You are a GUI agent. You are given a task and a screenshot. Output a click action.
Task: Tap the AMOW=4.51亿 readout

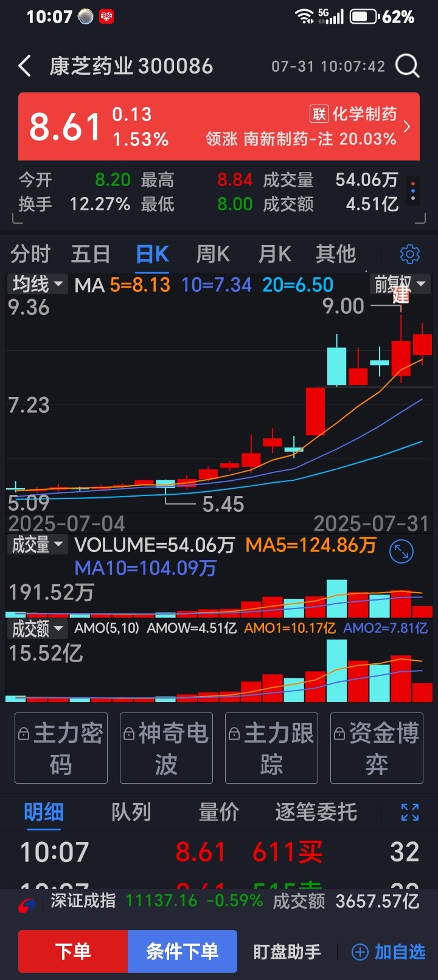pos(192,628)
